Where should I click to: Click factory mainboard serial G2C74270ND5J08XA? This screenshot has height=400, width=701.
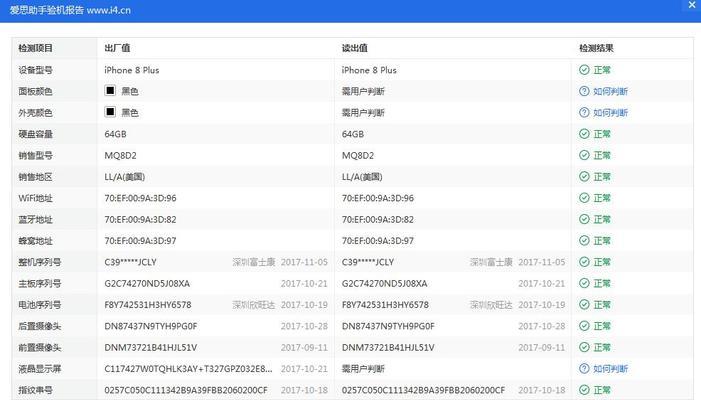[147, 283]
